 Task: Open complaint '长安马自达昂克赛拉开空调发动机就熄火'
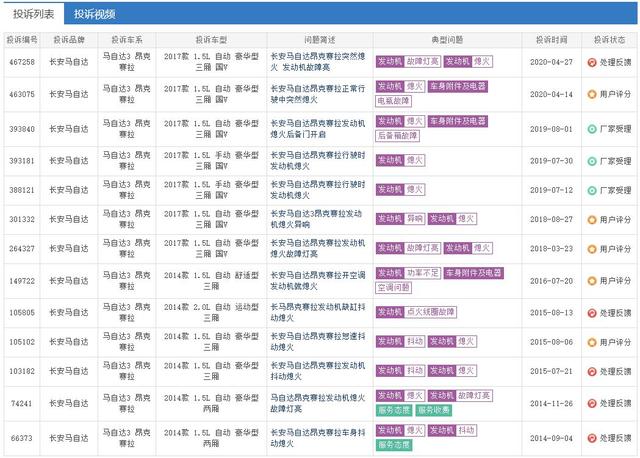(318, 280)
